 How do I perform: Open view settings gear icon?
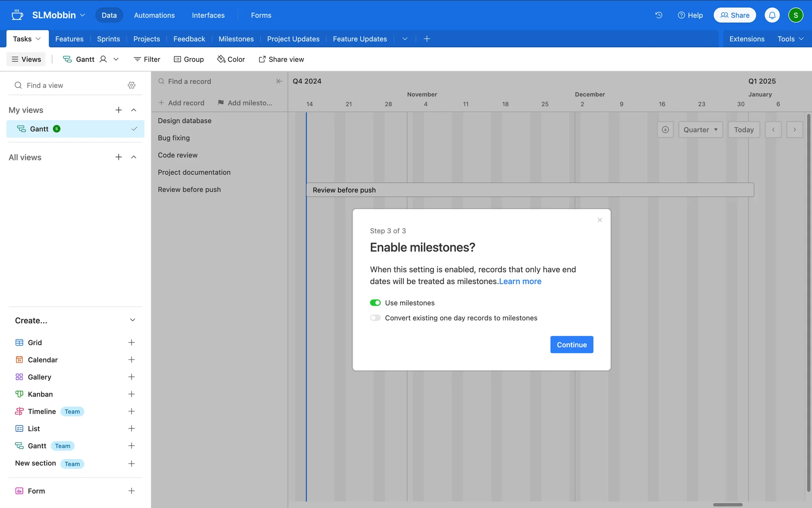click(132, 85)
